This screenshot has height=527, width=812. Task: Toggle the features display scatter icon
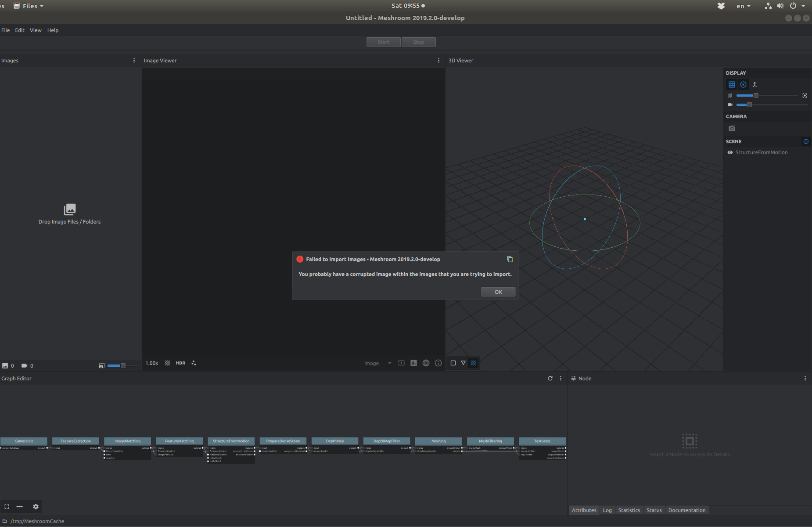tap(194, 363)
